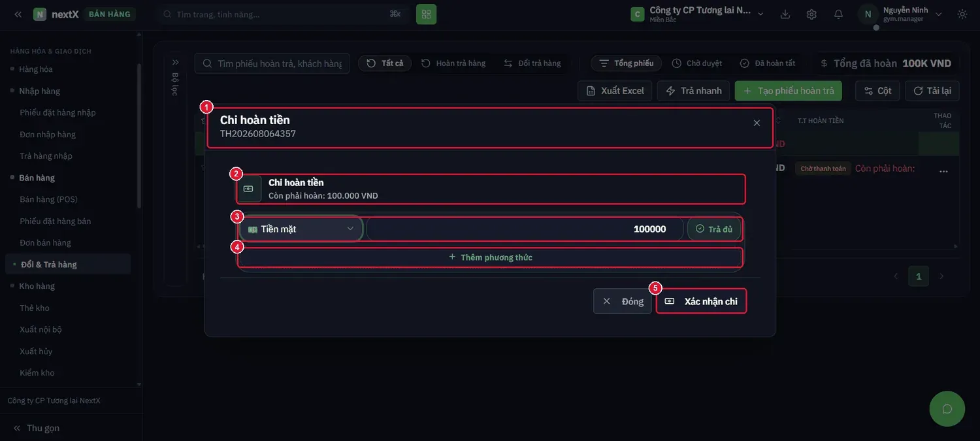
Task: Click the Xuất Excel button
Action: click(615, 91)
